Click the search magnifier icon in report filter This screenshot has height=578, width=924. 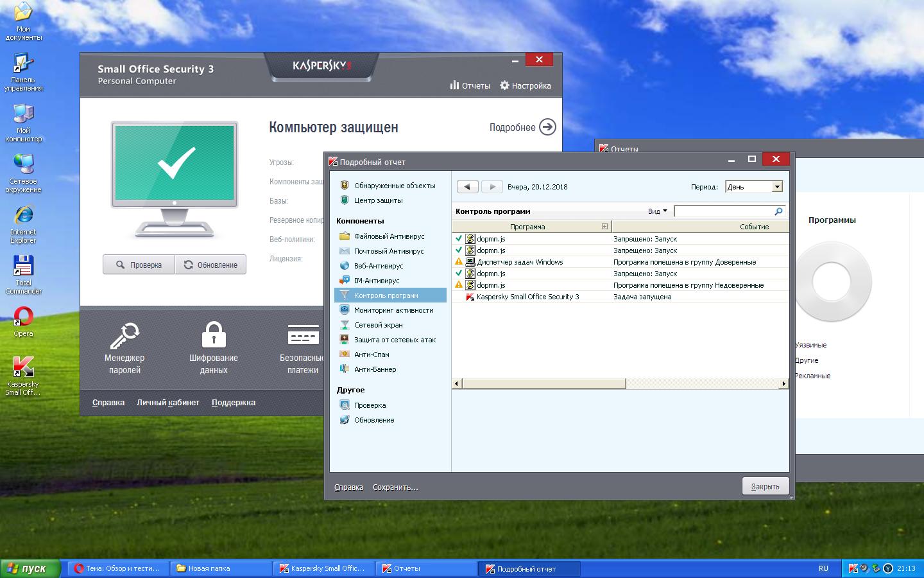tap(778, 211)
